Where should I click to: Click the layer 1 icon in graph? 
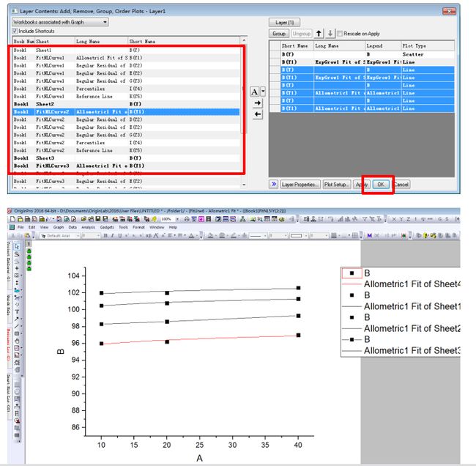[x=29, y=244]
